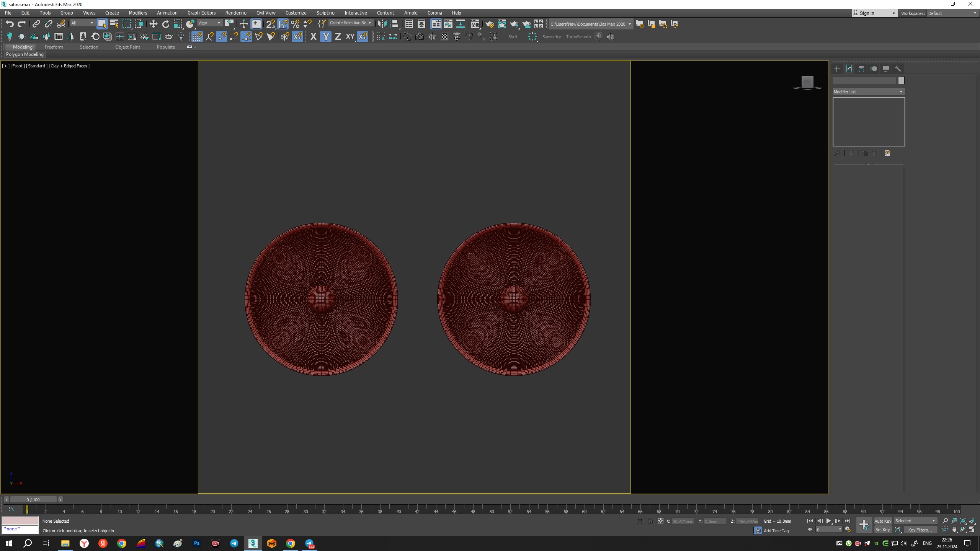Click the Undo arrow icon
This screenshot has height=551, width=980.
tap(9, 24)
